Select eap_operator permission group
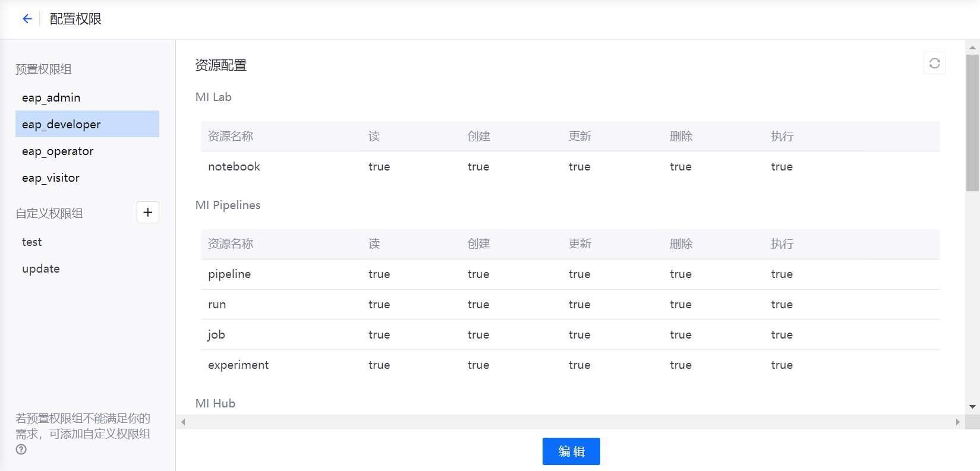Viewport: 980px width, 471px height. pyautogui.click(x=87, y=151)
